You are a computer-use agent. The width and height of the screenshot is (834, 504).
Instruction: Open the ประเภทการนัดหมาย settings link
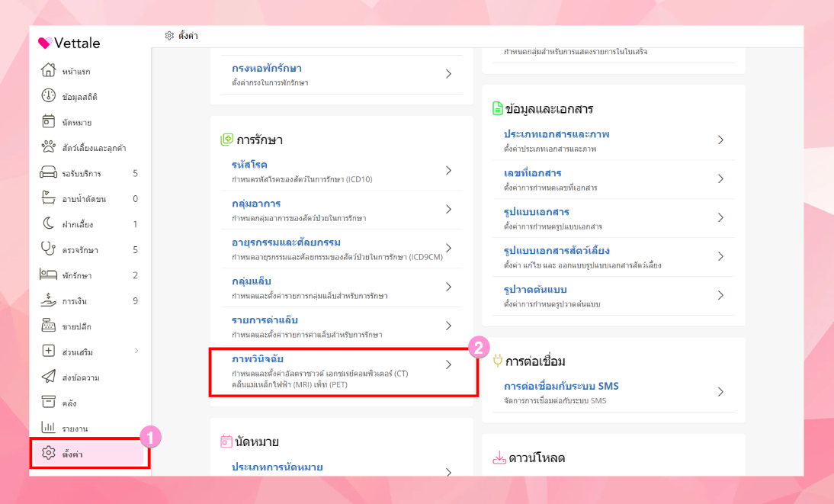(277, 467)
